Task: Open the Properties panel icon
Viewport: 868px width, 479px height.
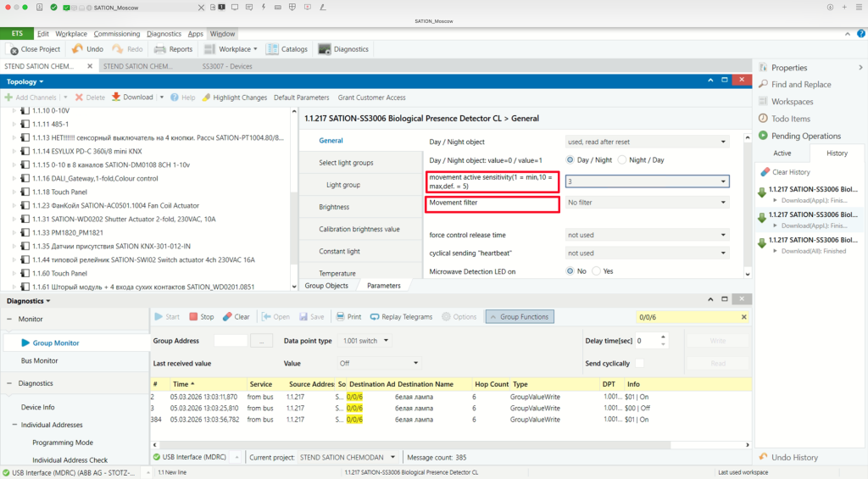Action: [x=764, y=68]
